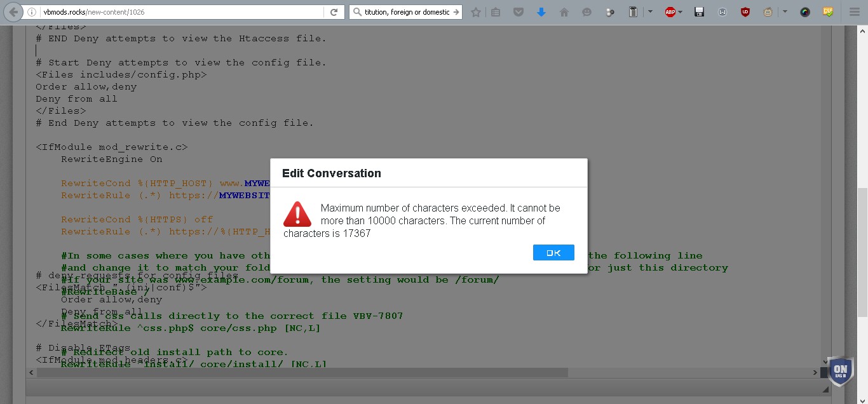Open the bookmarks list icon
Viewport: 868px width, 404px height.
[x=496, y=11]
